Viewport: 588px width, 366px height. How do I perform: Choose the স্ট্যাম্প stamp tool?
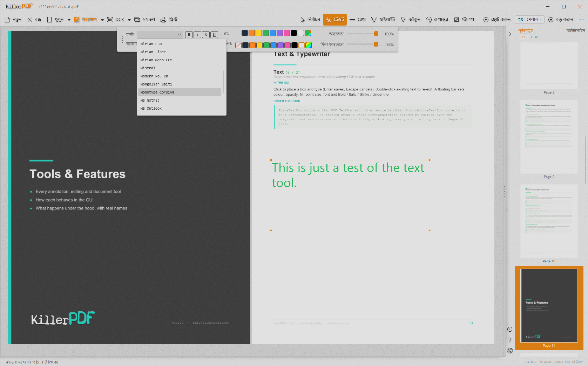[464, 20]
